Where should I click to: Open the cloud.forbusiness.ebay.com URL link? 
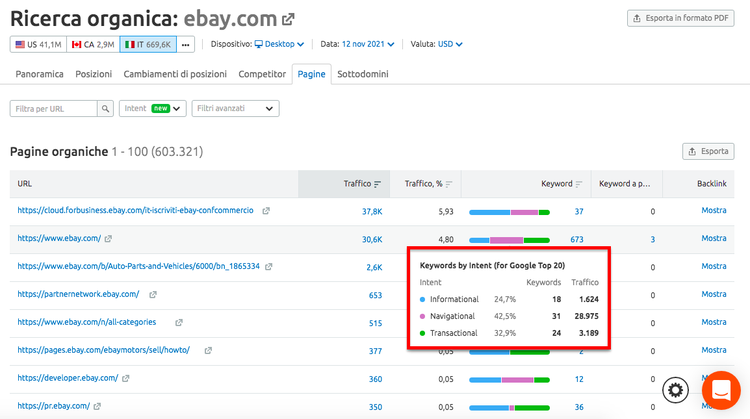[135, 210]
